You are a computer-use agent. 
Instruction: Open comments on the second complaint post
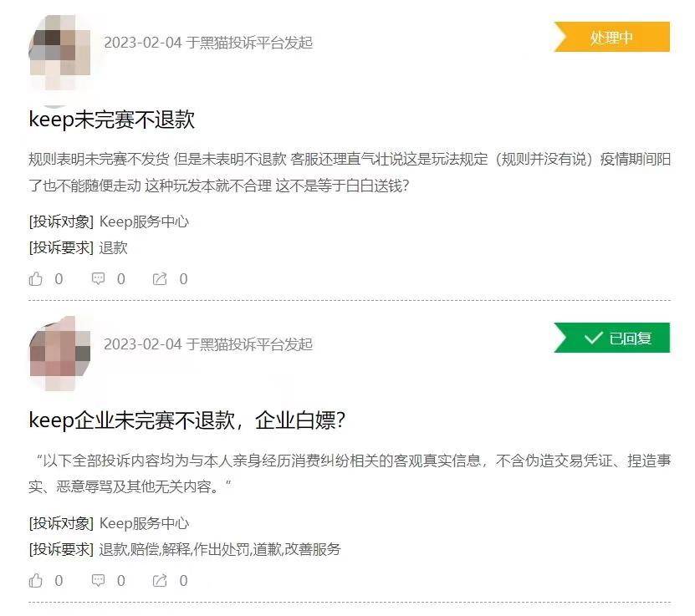pyautogui.click(x=98, y=580)
